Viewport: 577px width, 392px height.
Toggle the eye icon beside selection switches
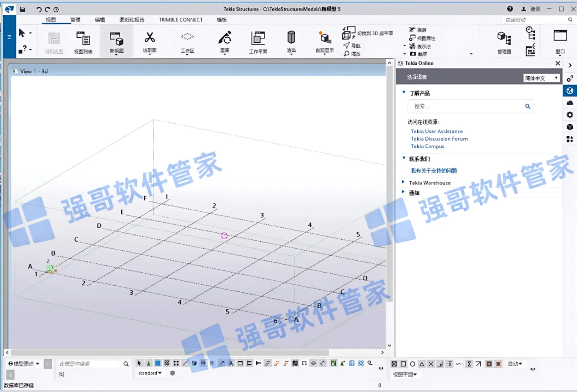[x=381, y=368]
